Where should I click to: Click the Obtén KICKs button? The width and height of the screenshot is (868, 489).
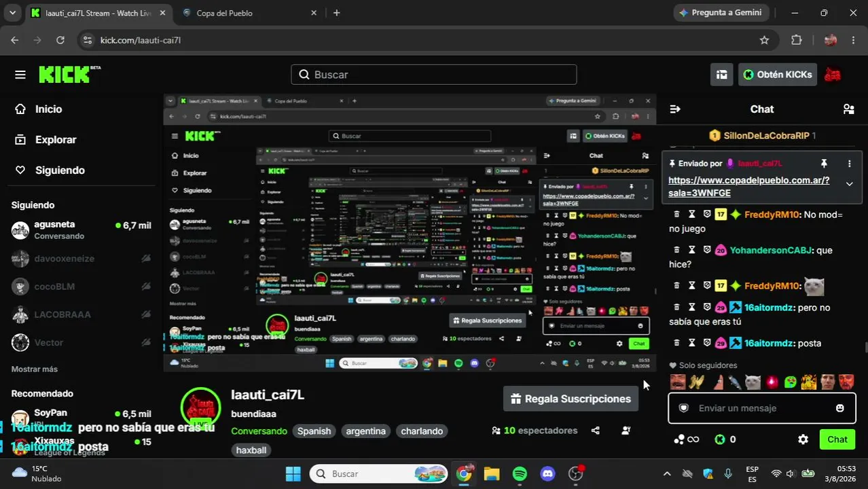tap(778, 75)
